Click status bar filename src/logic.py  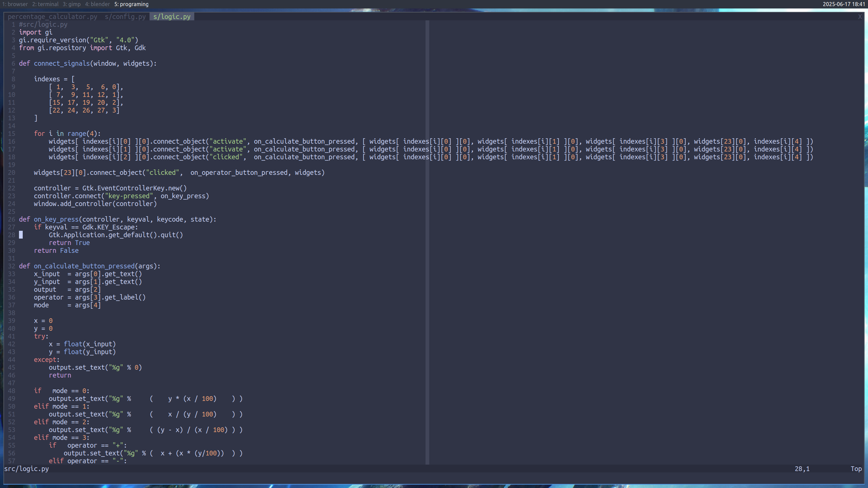[26, 469]
